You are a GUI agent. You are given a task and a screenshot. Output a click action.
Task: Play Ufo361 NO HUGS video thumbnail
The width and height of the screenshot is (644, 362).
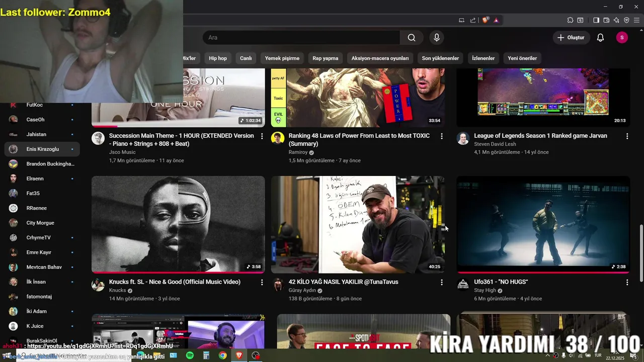(x=543, y=224)
